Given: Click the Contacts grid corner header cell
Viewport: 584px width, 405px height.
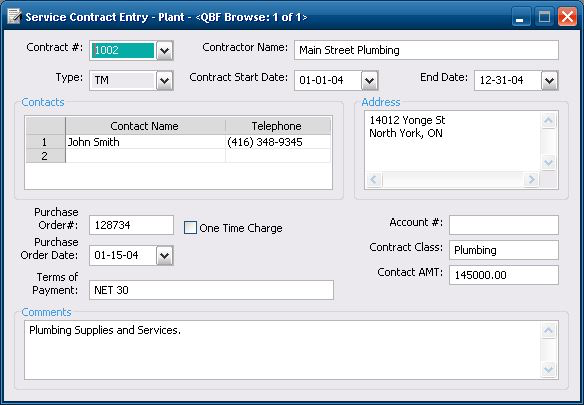Looking at the screenshot, I should pyautogui.click(x=45, y=126).
